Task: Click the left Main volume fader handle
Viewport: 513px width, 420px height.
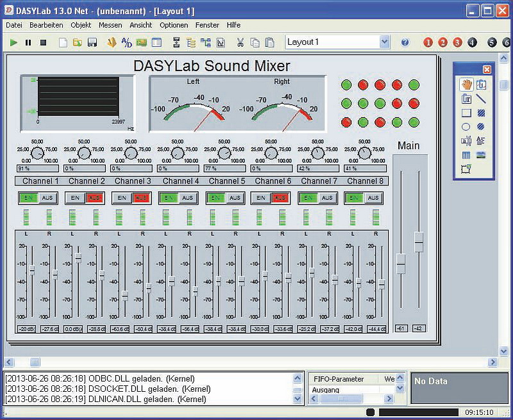Action: 401,264
